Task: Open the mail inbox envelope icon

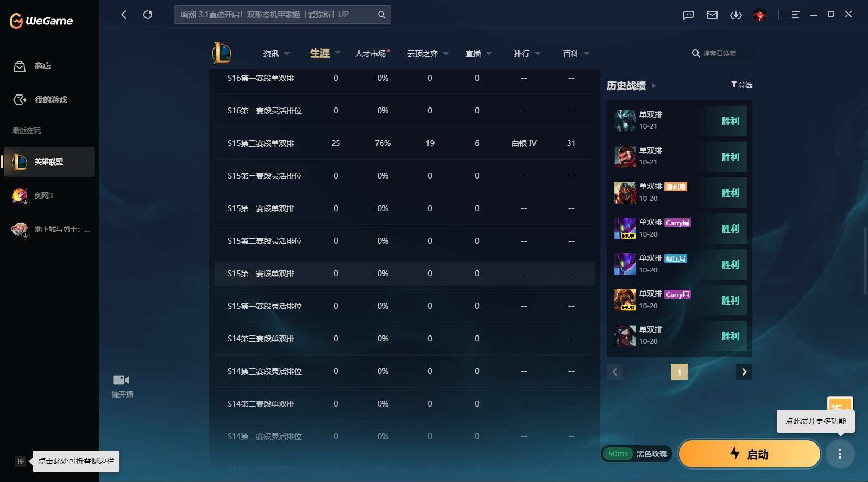Action: (712, 15)
